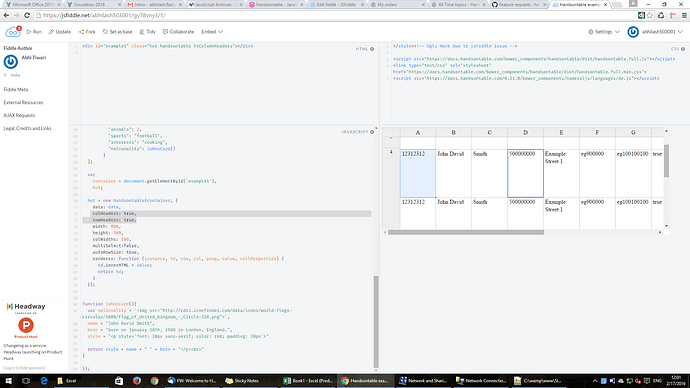This screenshot has height=388, width=690.
Task: Select row header 4 in the table
Action: (391, 173)
